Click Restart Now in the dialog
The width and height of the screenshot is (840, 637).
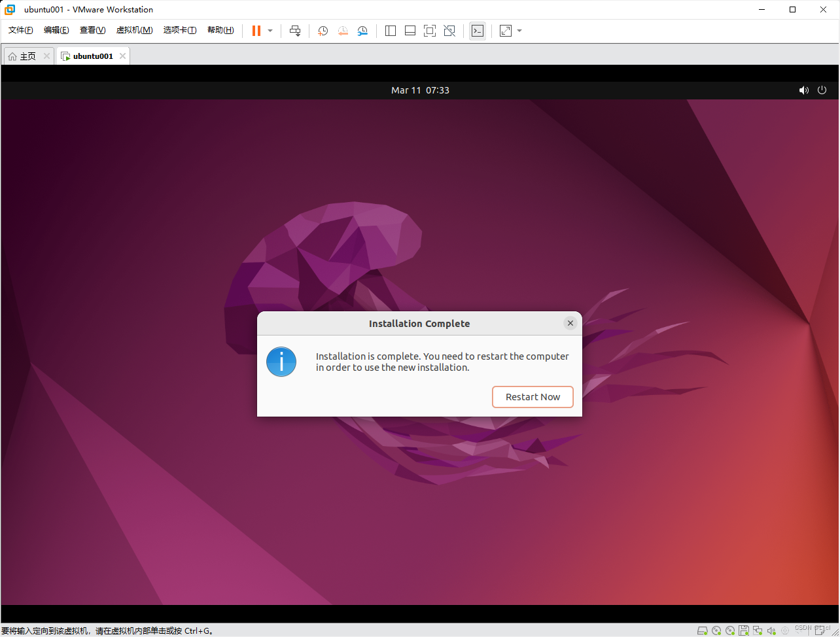[533, 397]
